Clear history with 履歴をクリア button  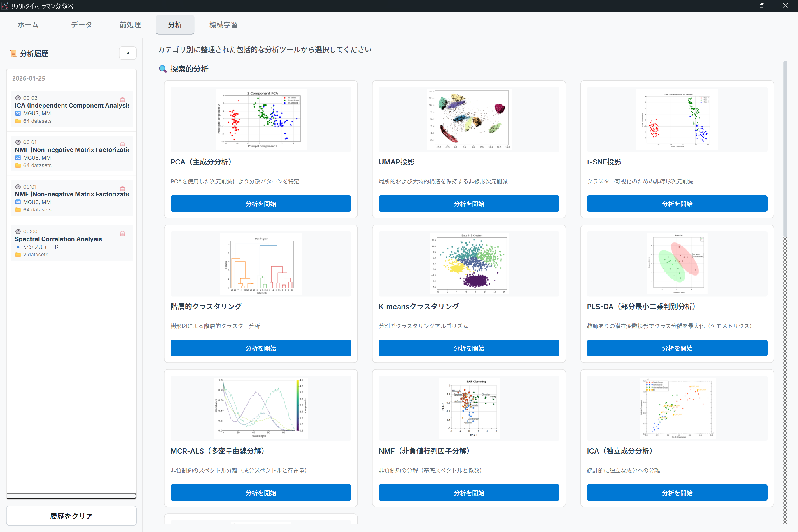point(71,516)
